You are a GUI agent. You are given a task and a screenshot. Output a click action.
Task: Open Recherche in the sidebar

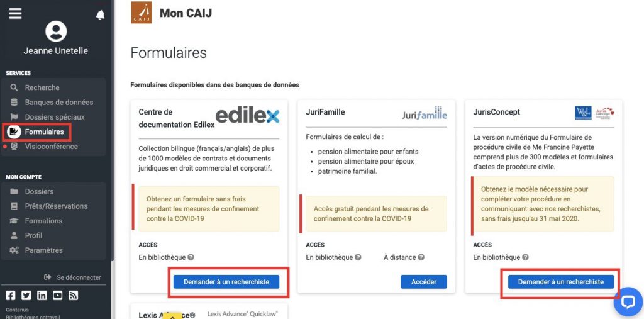(42, 87)
